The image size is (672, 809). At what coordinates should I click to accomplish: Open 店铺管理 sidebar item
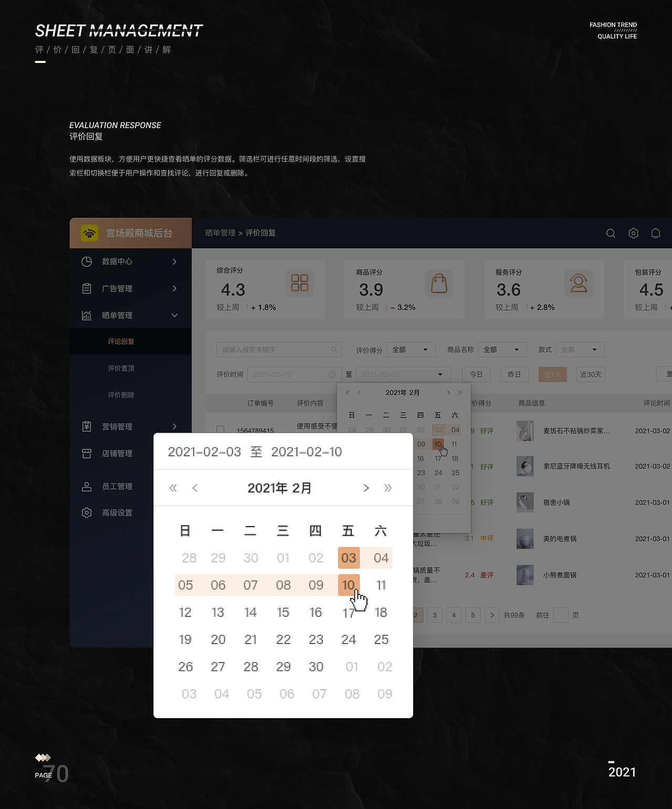click(117, 453)
